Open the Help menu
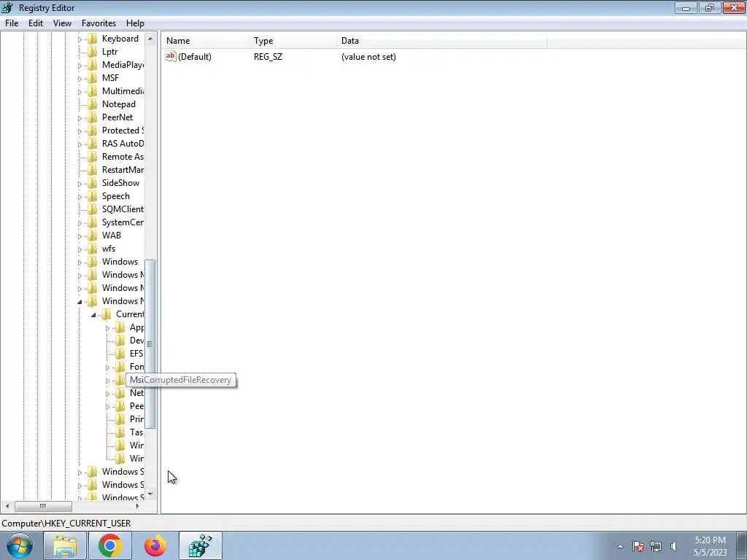This screenshot has width=747, height=560. tap(135, 23)
